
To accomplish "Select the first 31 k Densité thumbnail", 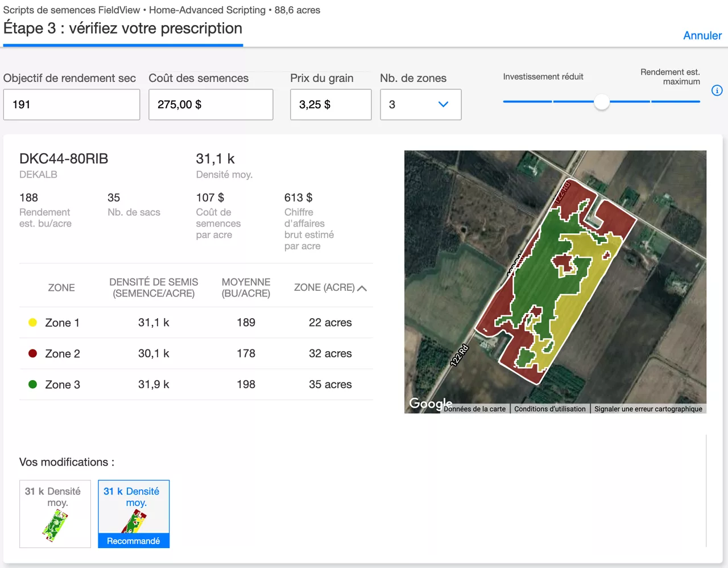I will click(x=55, y=514).
